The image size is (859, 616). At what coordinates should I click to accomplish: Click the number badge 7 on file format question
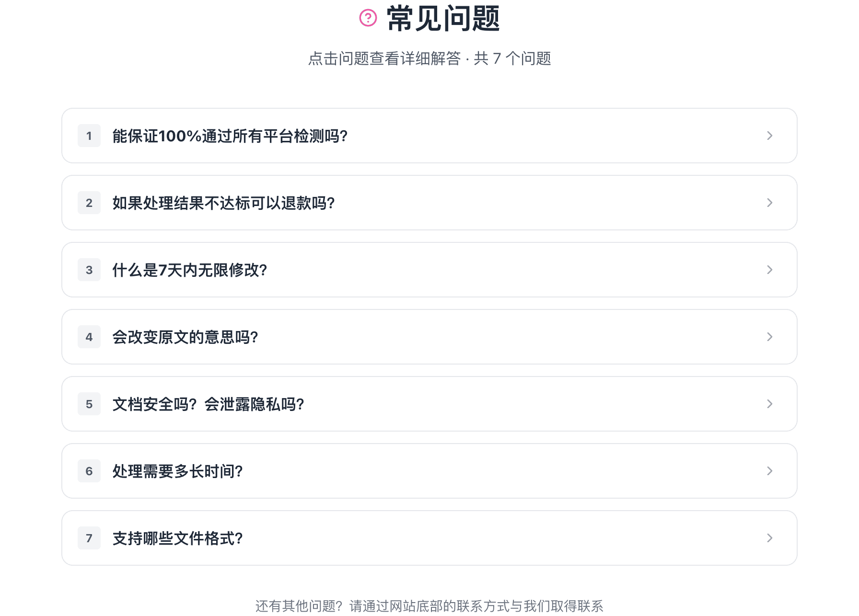click(x=89, y=538)
